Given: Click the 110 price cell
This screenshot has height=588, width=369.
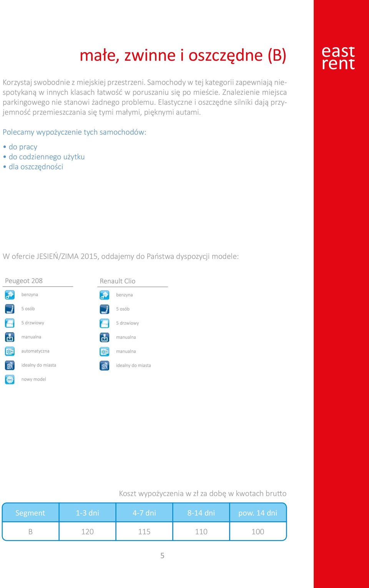Looking at the screenshot, I should [201, 531].
